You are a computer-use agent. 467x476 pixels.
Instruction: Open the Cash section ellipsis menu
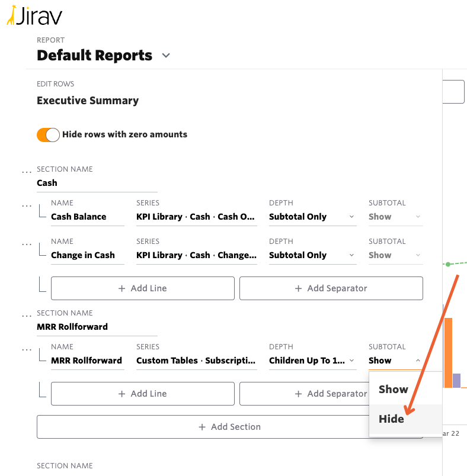[x=26, y=172]
